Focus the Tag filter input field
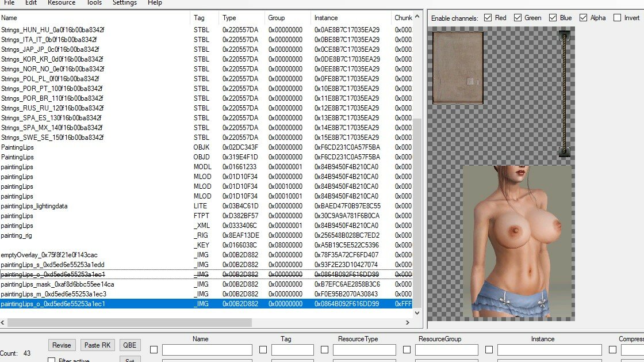644x362 pixels. point(293,350)
